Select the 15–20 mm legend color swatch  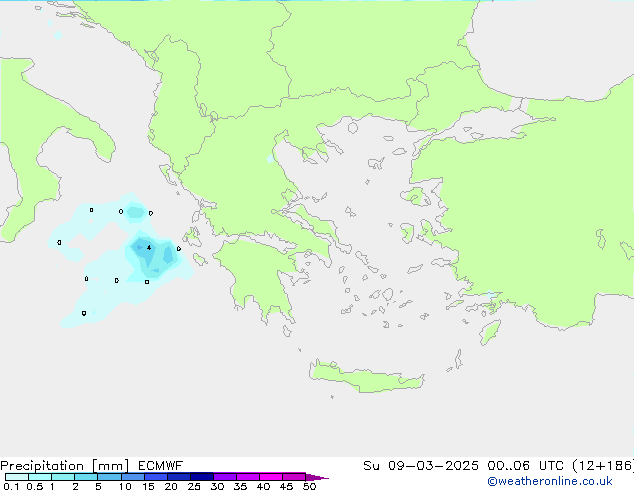(156, 477)
